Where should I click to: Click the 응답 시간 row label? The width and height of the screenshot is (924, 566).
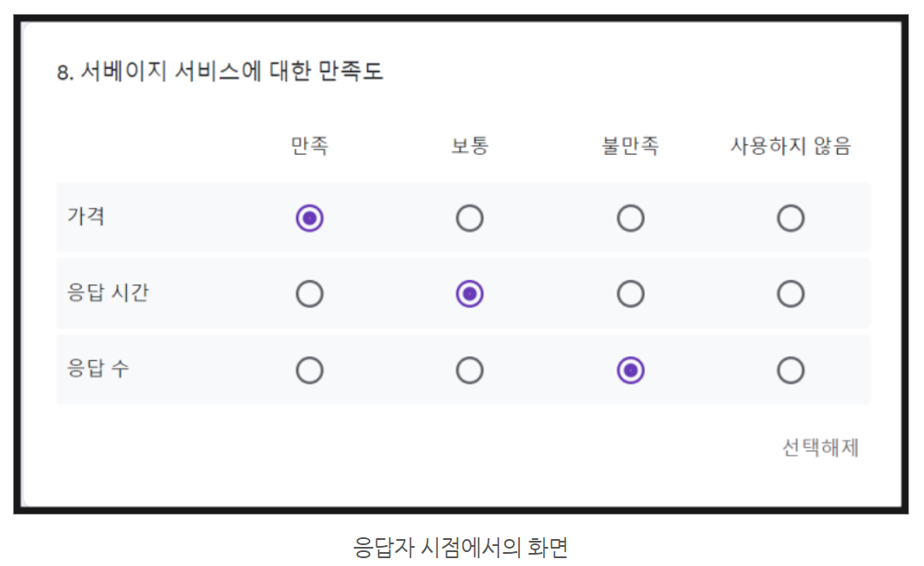[x=108, y=292]
